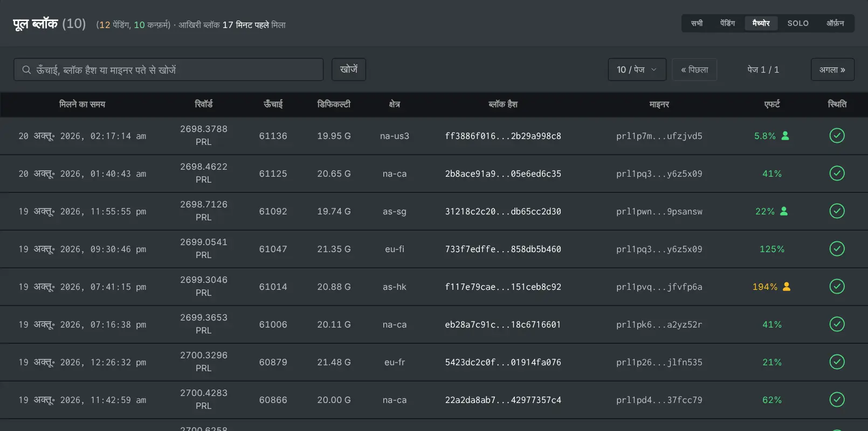This screenshot has width=868, height=431.
Task: Open block hash 733f7edffe...858db5b460
Action: [x=503, y=249]
